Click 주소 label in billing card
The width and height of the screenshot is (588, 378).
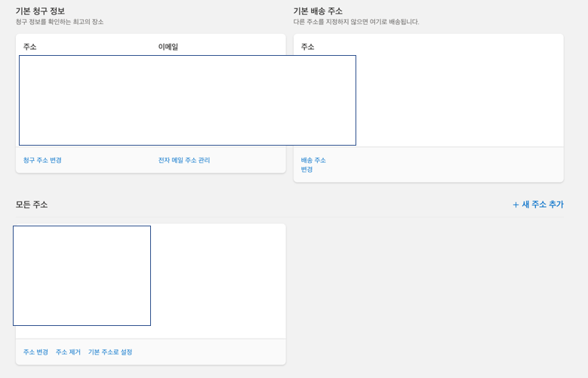30,47
